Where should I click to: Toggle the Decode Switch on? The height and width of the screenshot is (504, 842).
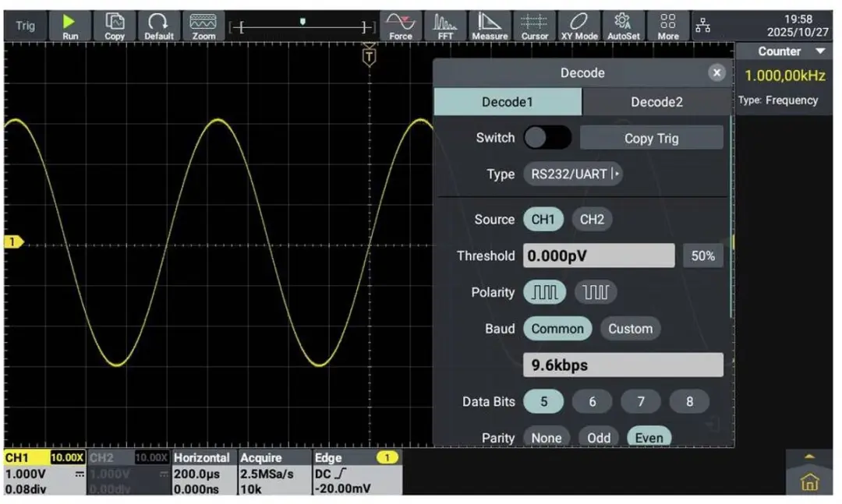tap(547, 138)
